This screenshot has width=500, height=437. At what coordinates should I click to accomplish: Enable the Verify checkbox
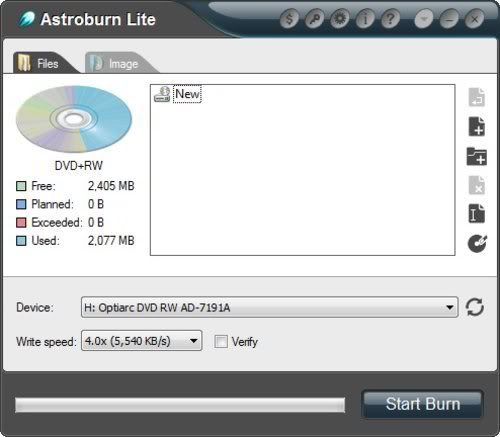coord(221,341)
